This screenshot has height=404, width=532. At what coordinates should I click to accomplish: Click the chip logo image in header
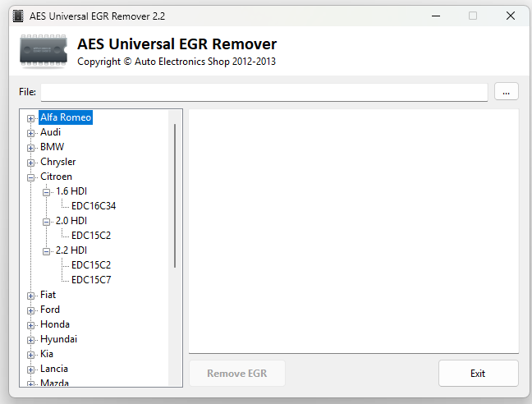click(44, 51)
